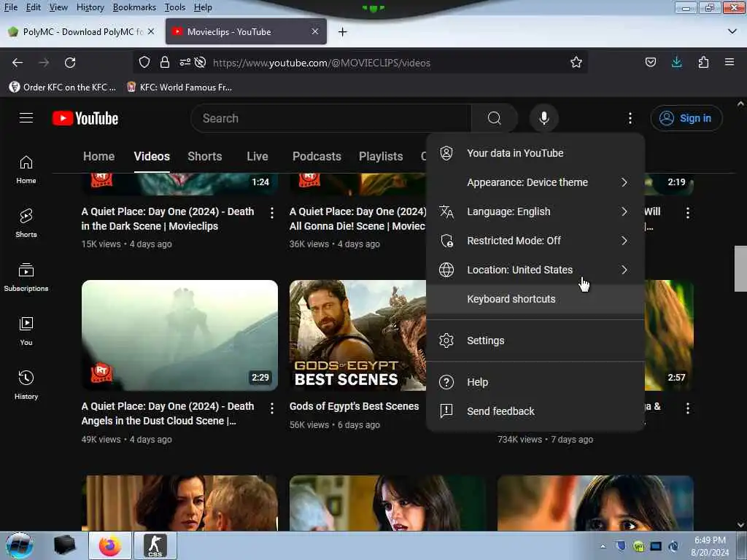747x560 pixels.
Task: Open more options for Dust Cloud Scene video
Action: click(x=272, y=408)
